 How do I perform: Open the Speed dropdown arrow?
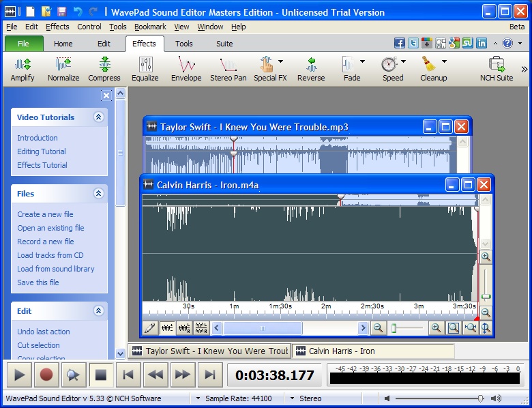403,61
